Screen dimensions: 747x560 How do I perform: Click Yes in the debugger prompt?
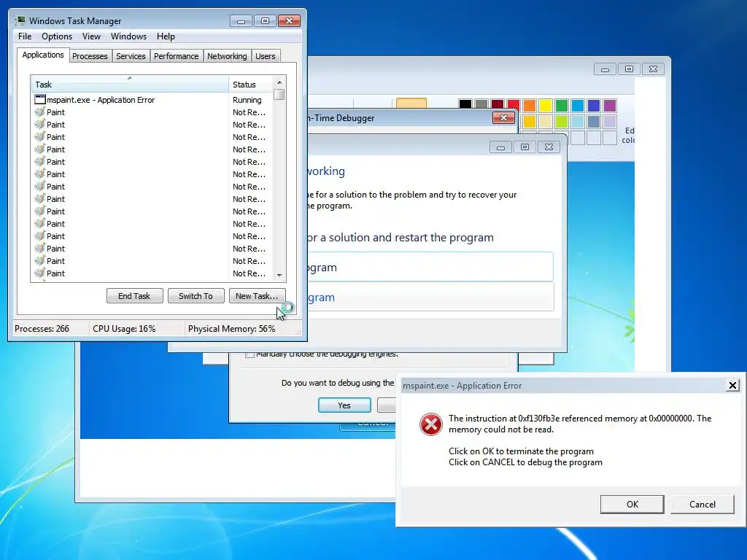point(344,405)
